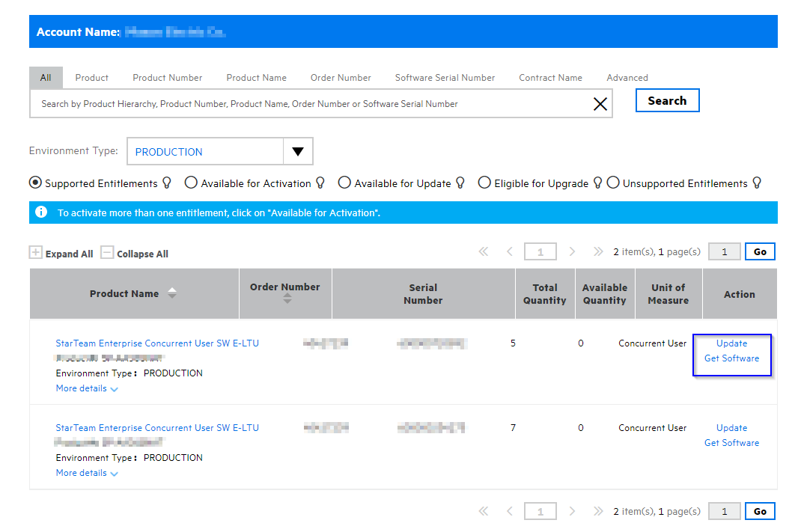
Task: Click the Expand All plus icon
Action: (36, 253)
